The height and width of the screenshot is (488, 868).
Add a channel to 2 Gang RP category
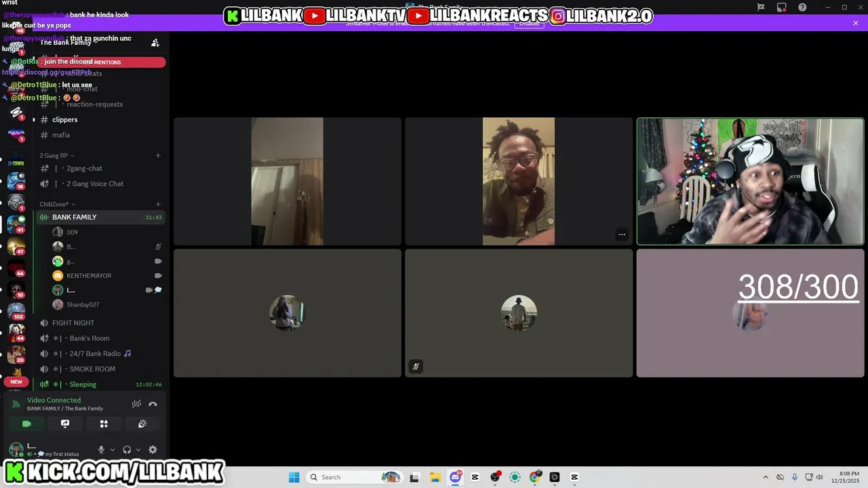click(158, 155)
